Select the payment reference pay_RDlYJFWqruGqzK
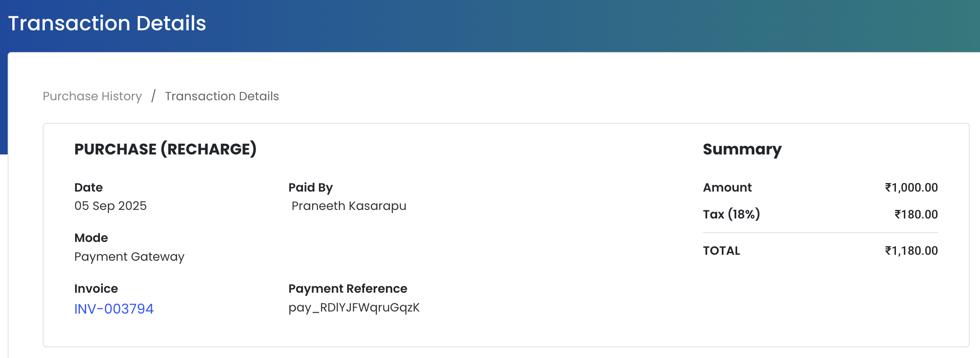The width and height of the screenshot is (980, 358). tap(354, 308)
